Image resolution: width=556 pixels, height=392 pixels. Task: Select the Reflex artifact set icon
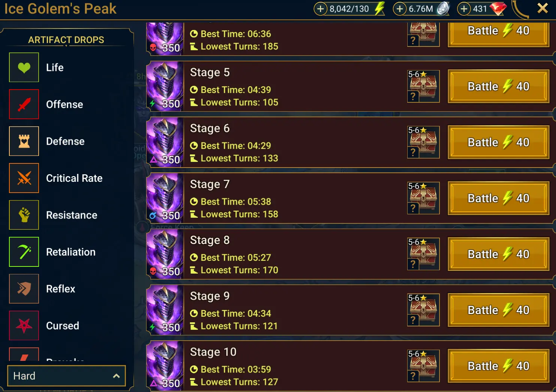point(24,289)
